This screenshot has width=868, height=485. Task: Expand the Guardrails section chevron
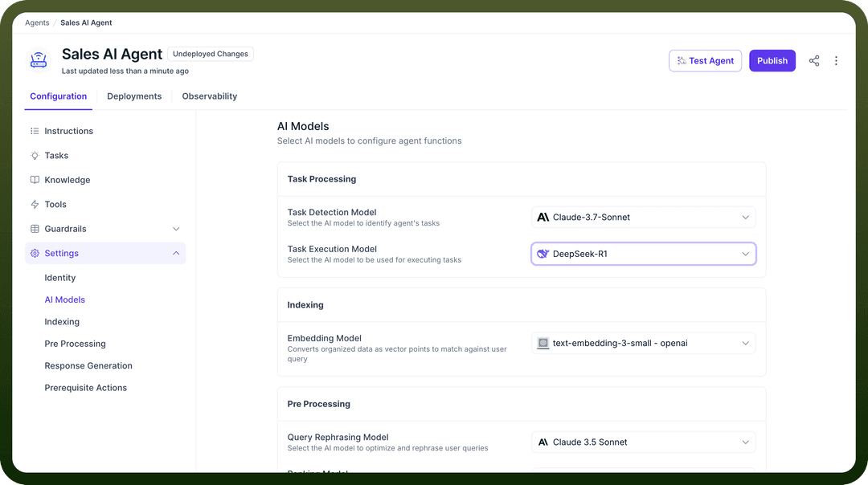point(176,228)
